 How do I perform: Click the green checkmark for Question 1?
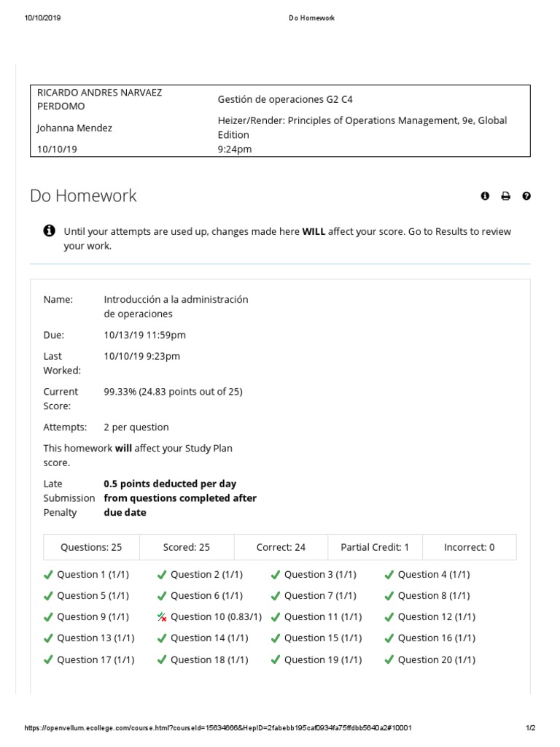pyautogui.click(x=48, y=574)
